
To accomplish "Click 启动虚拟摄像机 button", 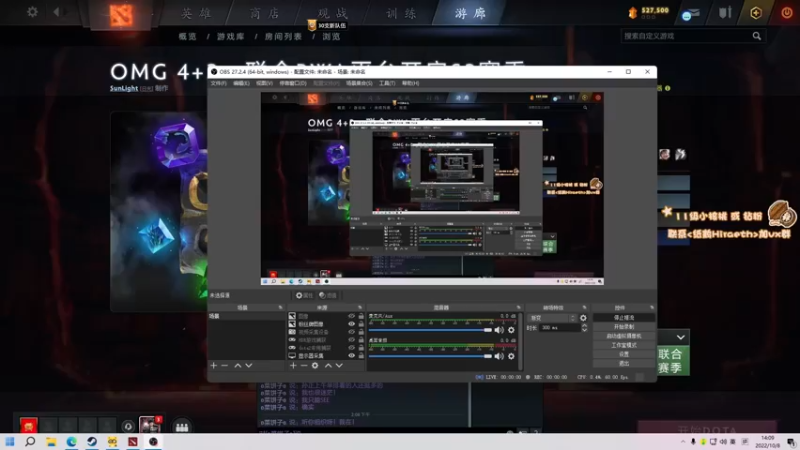I will pyautogui.click(x=624, y=336).
